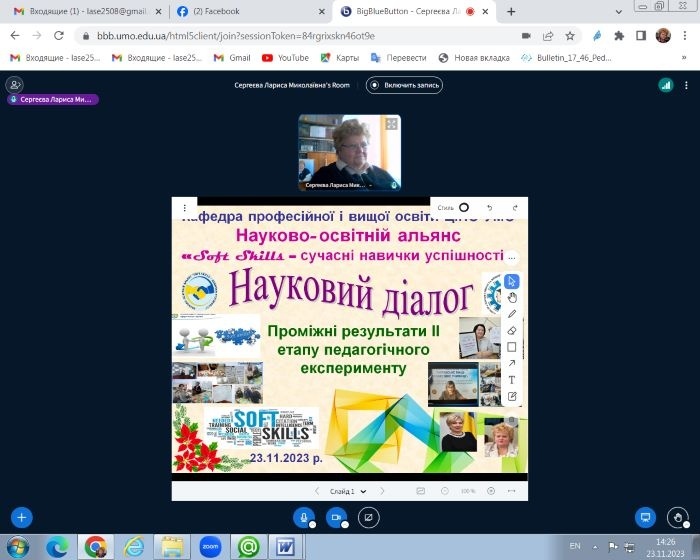The image size is (700, 560).
Task: Select the Sticky note tool
Action: (x=512, y=396)
